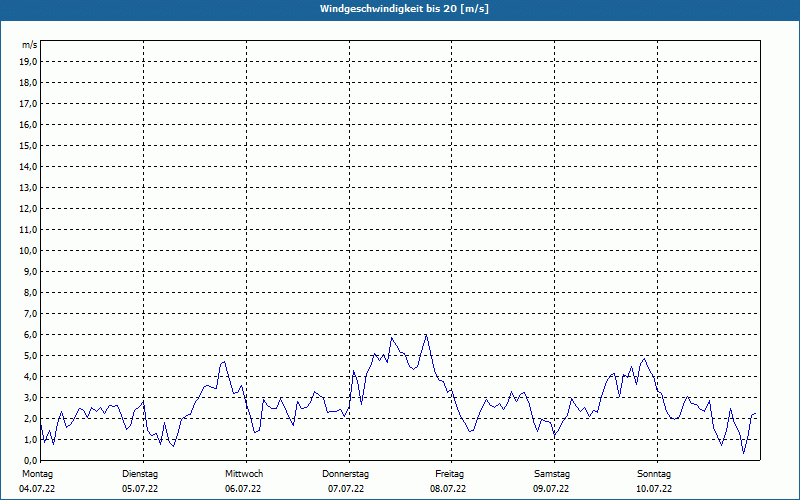Select the 4,0 y-axis label
The image size is (800, 500).
[x=31, y=377]
